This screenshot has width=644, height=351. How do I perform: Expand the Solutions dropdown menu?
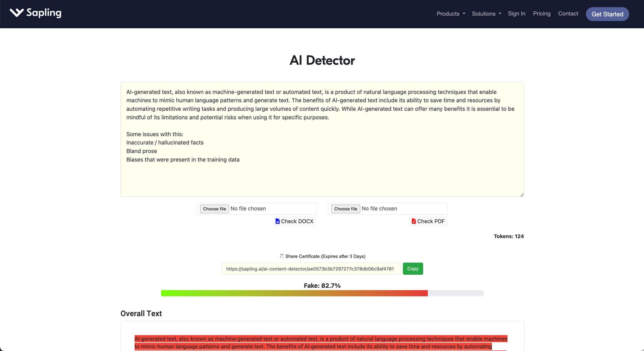pos(486,14)
